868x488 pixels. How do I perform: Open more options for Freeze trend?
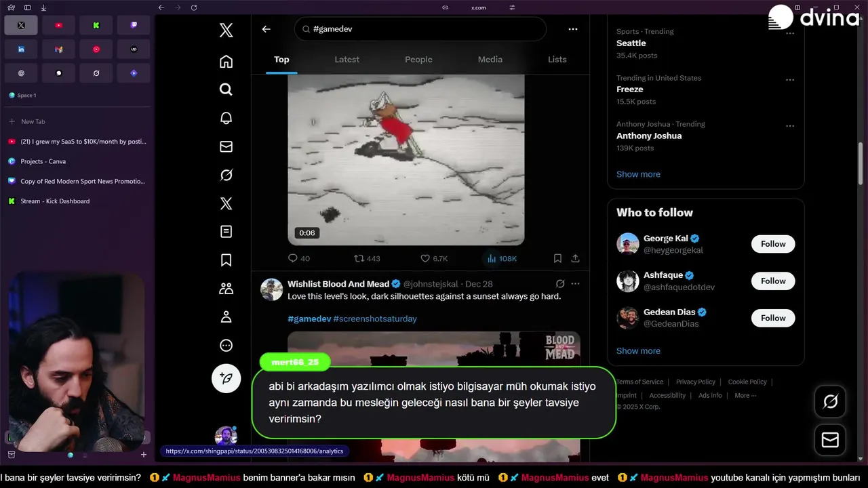click(790, 80)
